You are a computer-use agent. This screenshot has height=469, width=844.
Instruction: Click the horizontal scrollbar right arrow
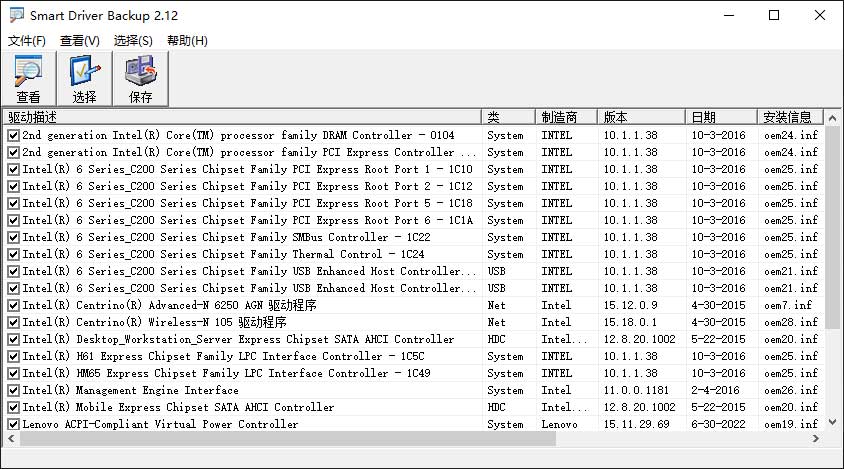[x=816, y=439]
